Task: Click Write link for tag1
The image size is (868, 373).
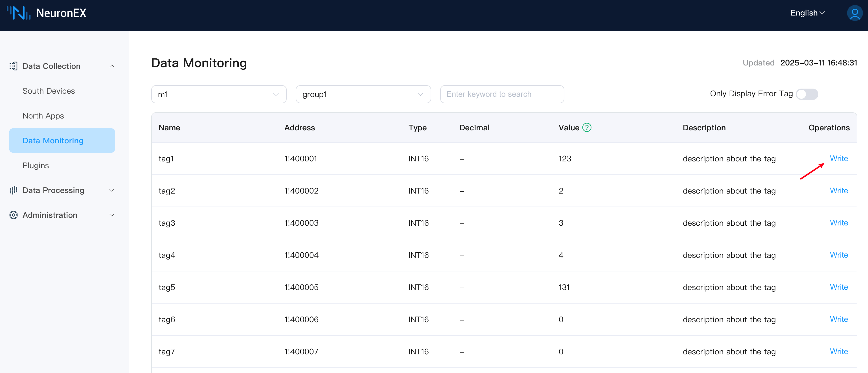Action: click(838, 158)
